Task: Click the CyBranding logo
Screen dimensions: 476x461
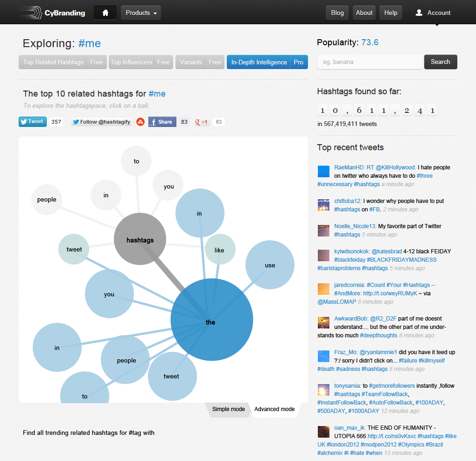Action: 52,13
